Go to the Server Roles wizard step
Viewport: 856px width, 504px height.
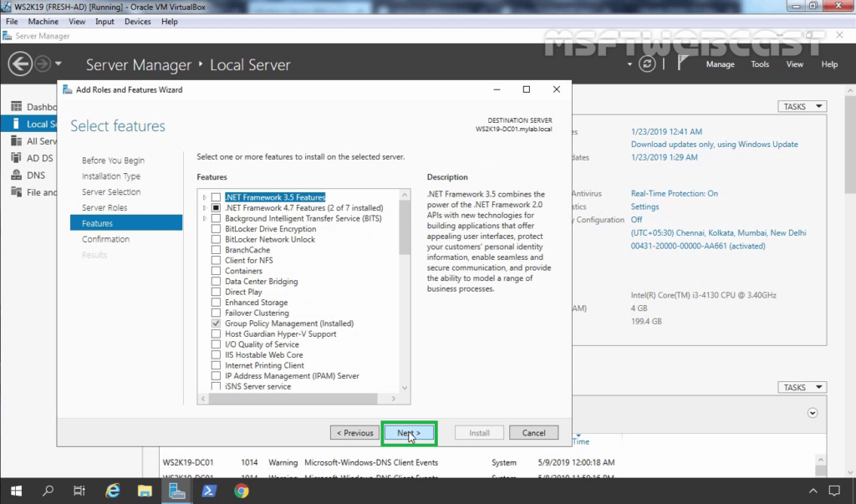click(104, 207)
